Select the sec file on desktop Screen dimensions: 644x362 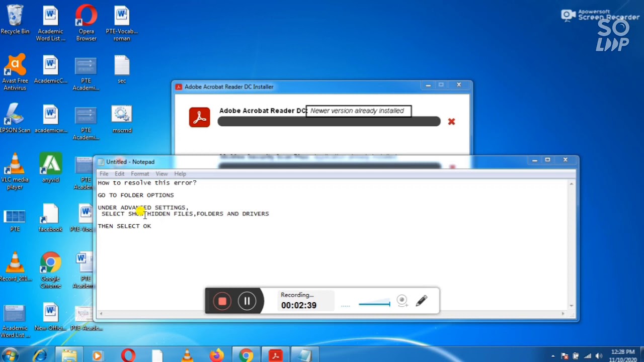[122, 69]
